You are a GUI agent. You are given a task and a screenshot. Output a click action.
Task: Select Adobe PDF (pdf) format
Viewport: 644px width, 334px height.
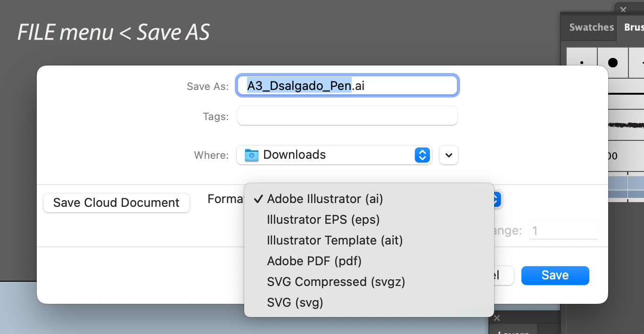pyautogui.click(x=314, y=261)
